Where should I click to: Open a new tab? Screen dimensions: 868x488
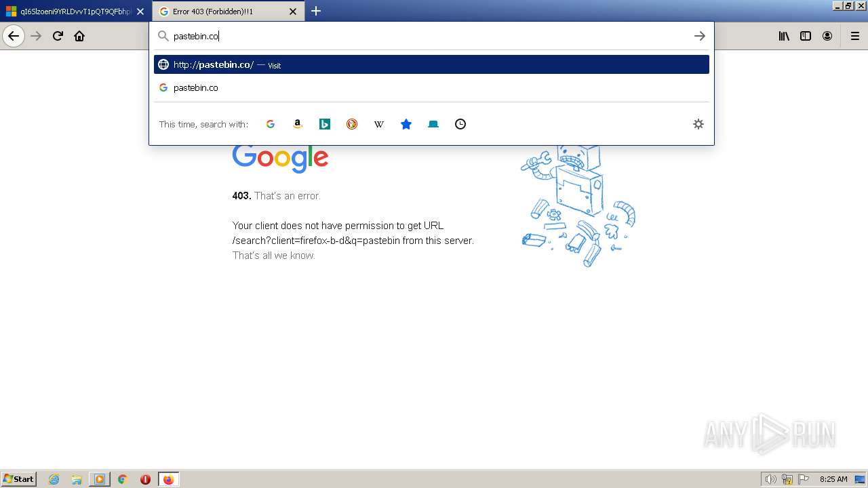point(316,11)
